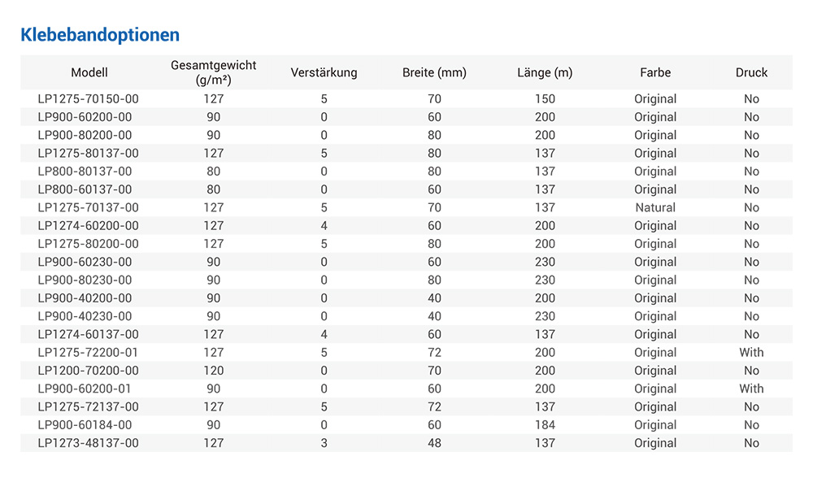Select the Breite (mm) column header
813x504 pixels.
pyautogui.click(x=434, y=72)
